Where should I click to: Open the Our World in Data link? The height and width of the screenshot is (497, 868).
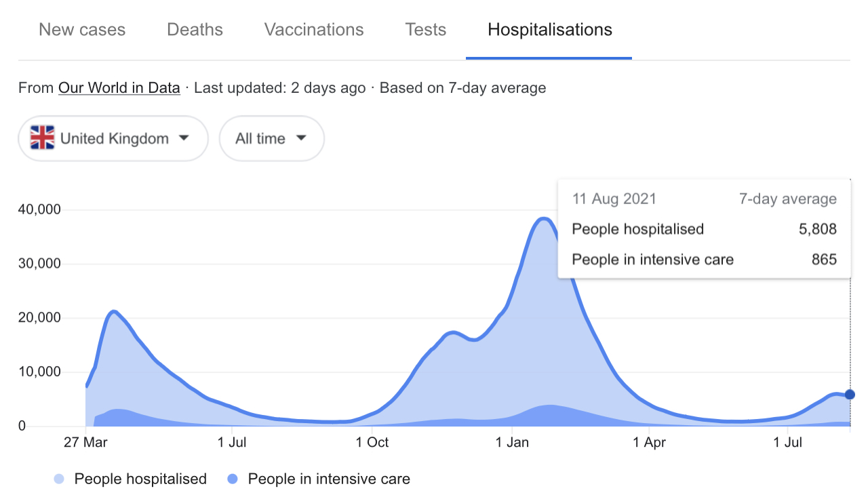coord(119,87)
